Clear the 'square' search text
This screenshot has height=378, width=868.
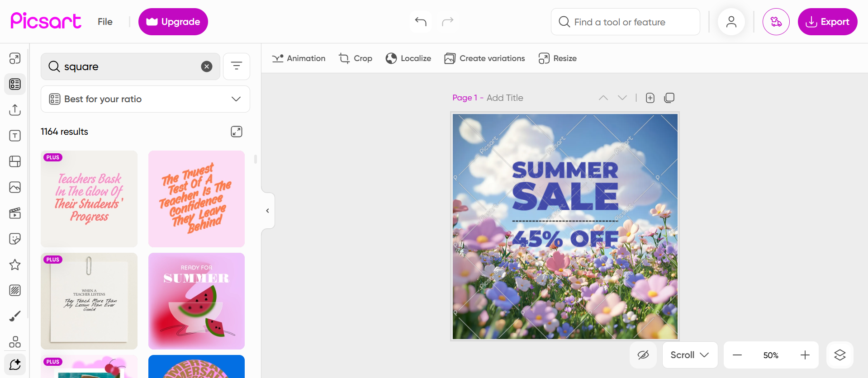tap(207, 66)
